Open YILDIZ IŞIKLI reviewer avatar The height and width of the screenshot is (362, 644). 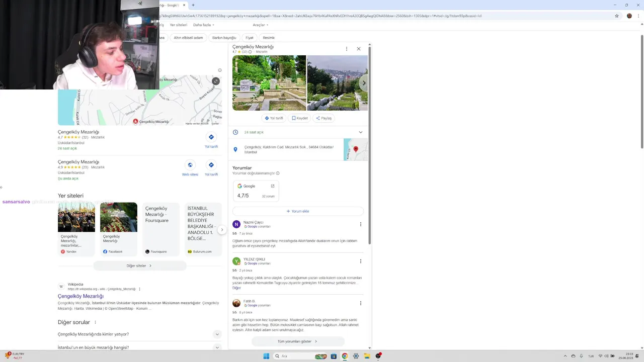[236, 261]
